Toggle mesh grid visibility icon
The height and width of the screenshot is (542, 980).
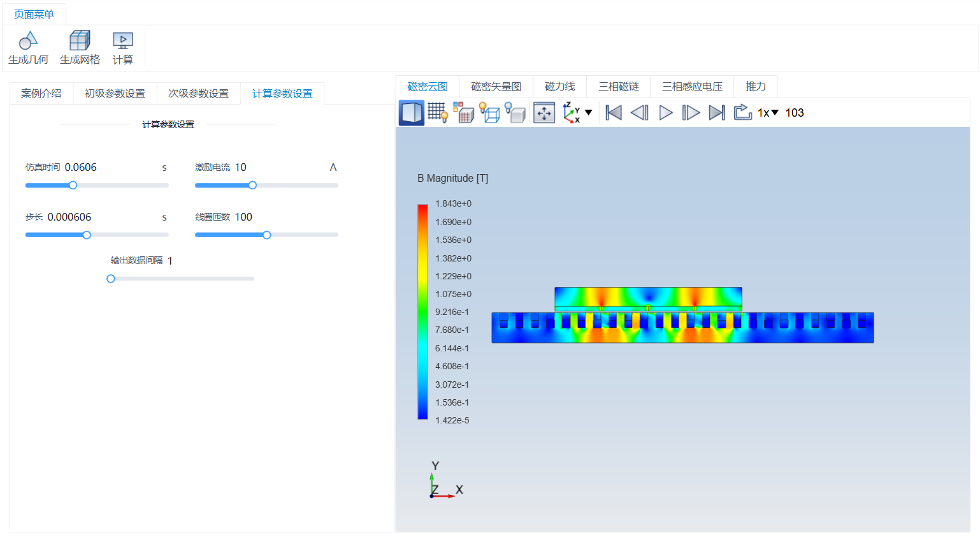438,113
